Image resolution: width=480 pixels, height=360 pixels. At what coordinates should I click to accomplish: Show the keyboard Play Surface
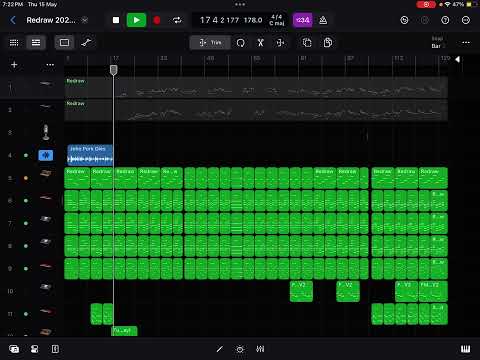pyautogui.click(x=466, y=349)
